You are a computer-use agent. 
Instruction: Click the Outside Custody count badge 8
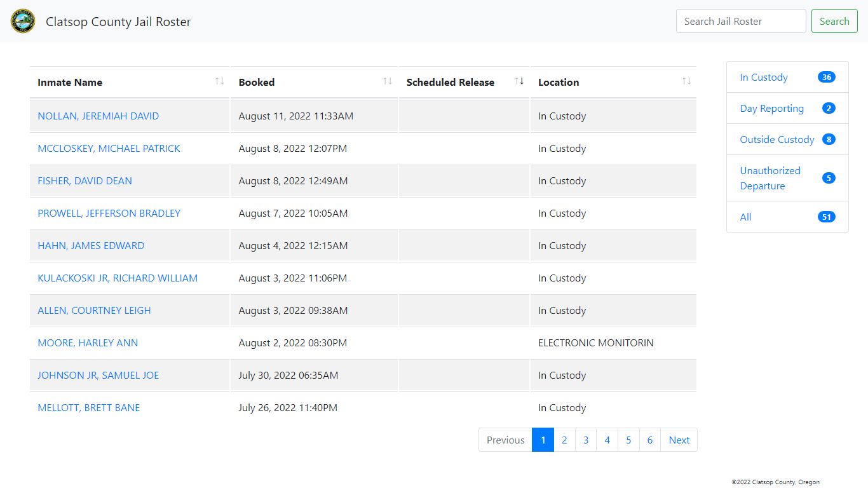click(829, 140)
